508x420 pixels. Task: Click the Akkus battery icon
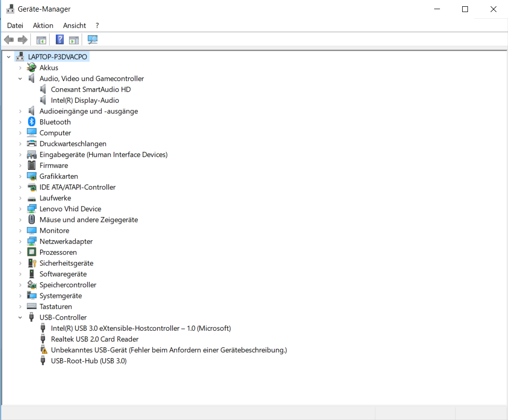coord(32,68)
